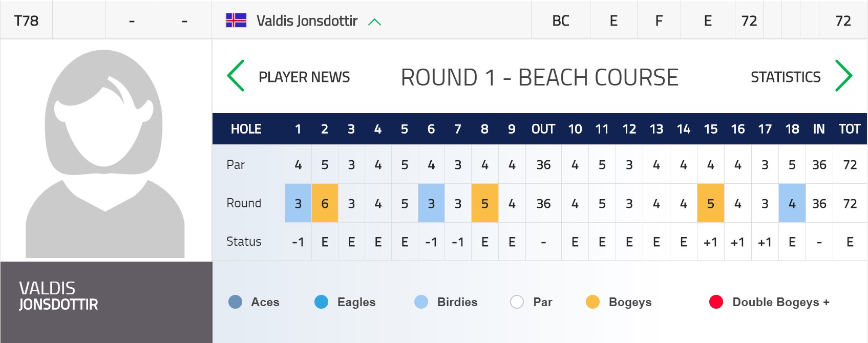
Task: Click the Iceland flag icon
Action: pyautogui.click(x=237, y=20)
